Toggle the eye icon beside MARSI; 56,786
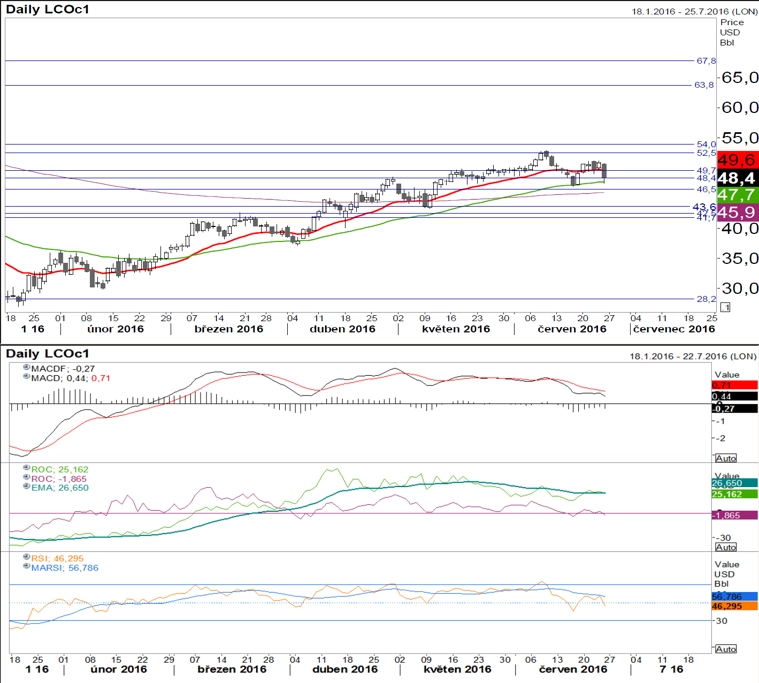Image resolution: width=759 pixels, height=683 pixels. click(x=27, y=566)
